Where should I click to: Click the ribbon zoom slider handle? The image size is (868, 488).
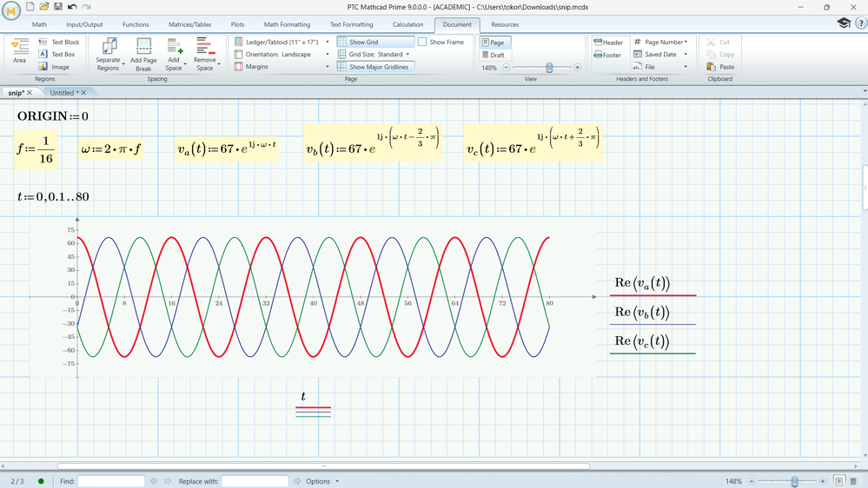549,67
